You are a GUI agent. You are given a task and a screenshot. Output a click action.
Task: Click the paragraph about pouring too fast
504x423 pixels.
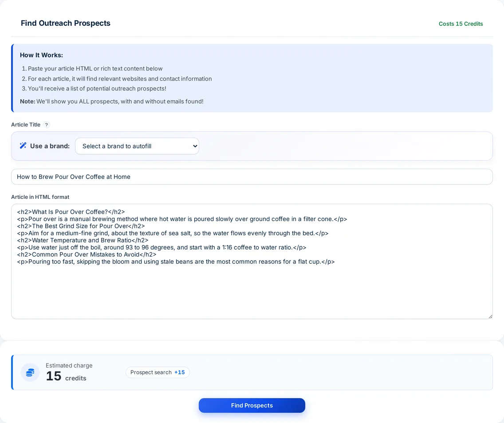(176, 261)
